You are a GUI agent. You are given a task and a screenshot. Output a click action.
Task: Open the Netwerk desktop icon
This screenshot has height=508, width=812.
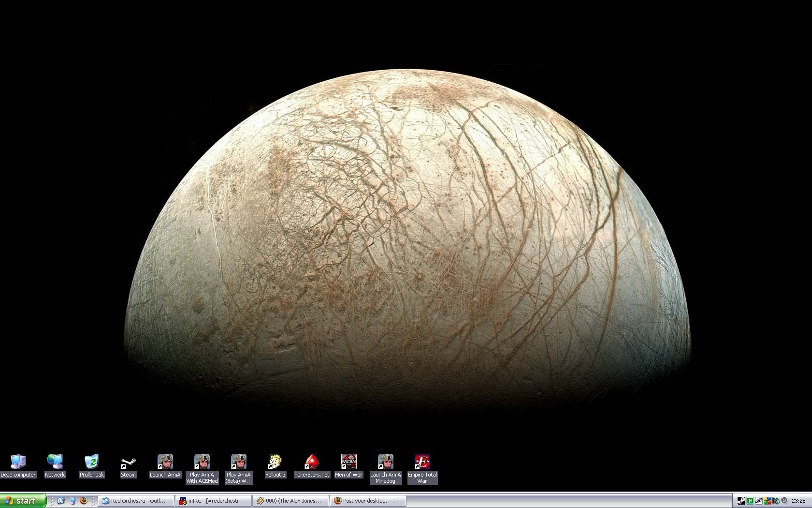(x=55, y=462)
